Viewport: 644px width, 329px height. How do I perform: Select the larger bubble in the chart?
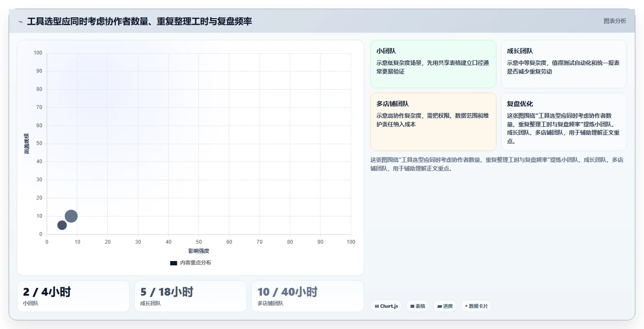coord(71,216)
